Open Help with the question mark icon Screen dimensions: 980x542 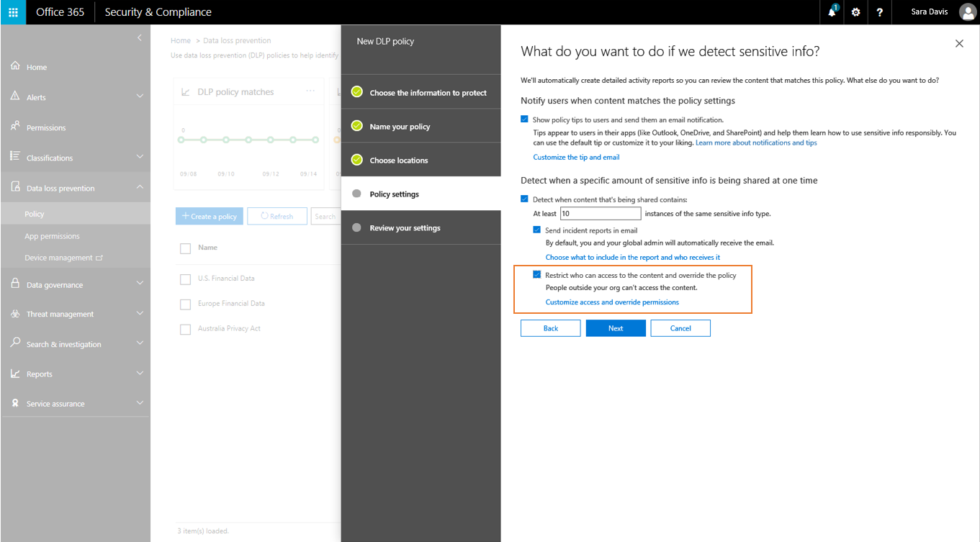coord(879,12)
